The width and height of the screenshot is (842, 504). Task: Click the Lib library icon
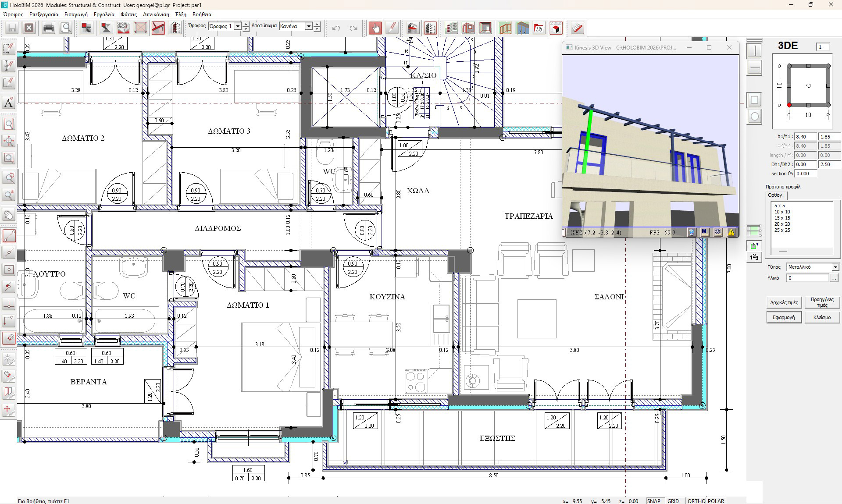click(539, 28)
